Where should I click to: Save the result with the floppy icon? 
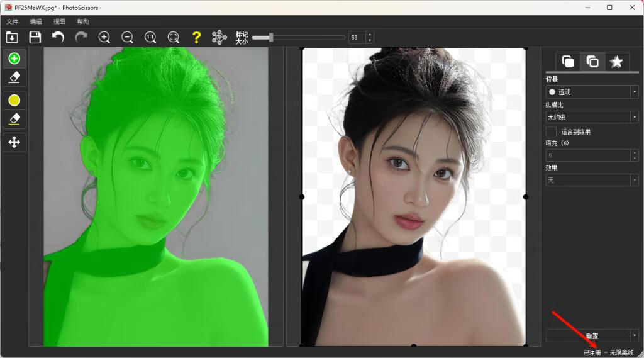coord(35,37)
